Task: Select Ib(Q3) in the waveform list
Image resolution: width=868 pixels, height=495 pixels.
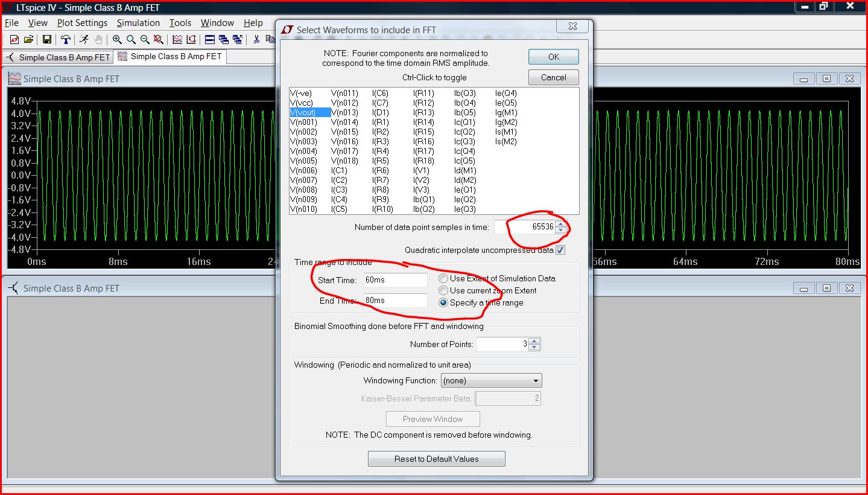Action: click(464, 93)
